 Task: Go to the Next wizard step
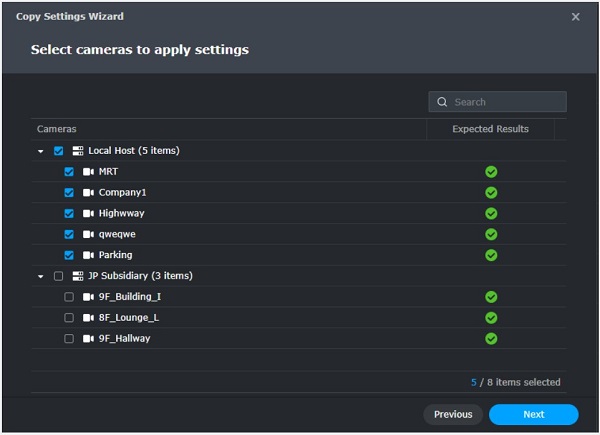click(534, 414)
